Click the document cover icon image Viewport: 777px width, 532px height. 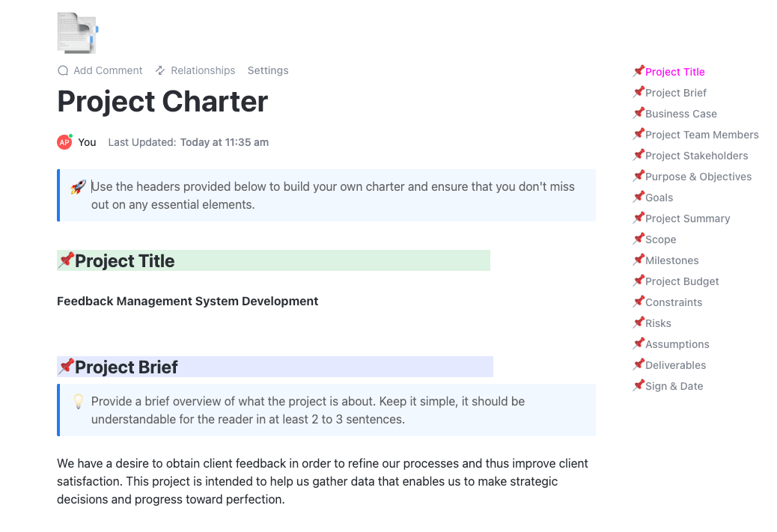77,33
